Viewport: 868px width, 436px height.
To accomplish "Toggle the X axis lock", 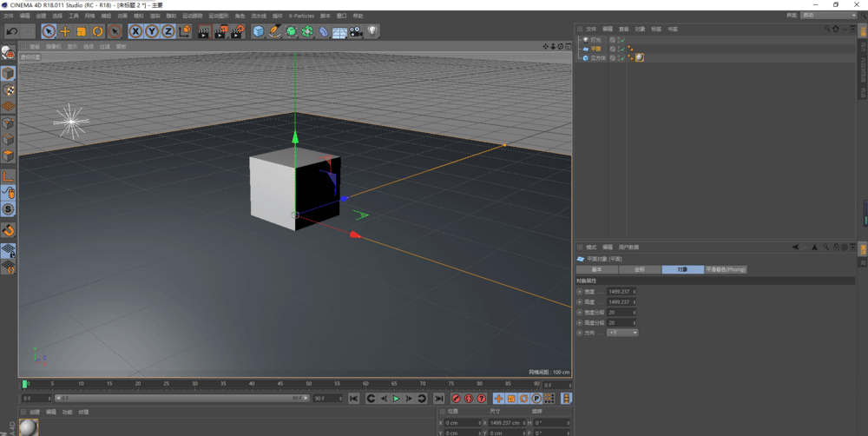I will tap(135, 31).
